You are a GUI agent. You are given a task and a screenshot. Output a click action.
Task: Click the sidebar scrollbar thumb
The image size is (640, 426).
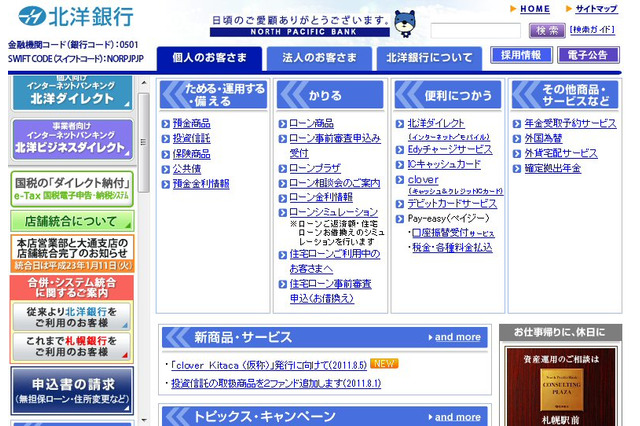(144, 142)
